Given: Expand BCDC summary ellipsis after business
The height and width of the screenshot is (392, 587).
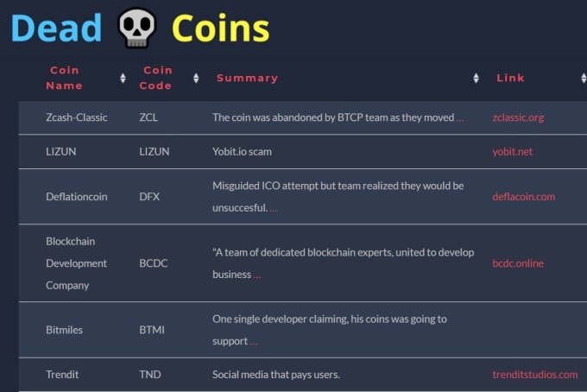Looking at the screenshot, I should 257,276.
